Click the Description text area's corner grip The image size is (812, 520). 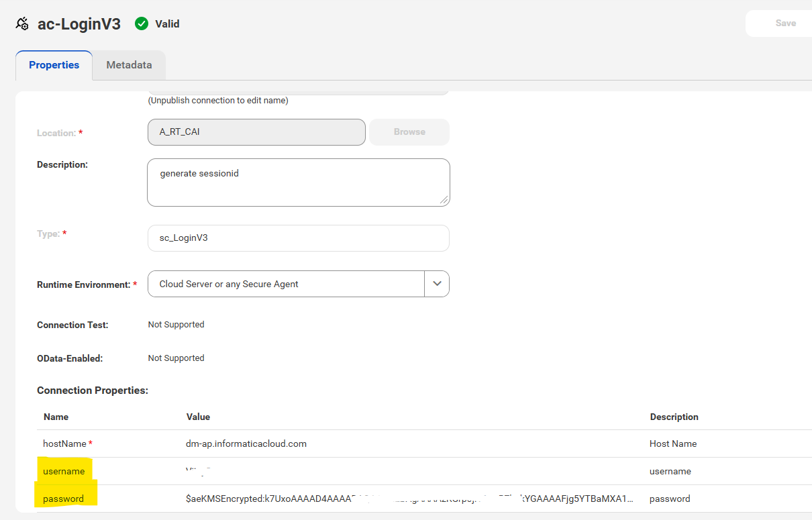point(444,199)
